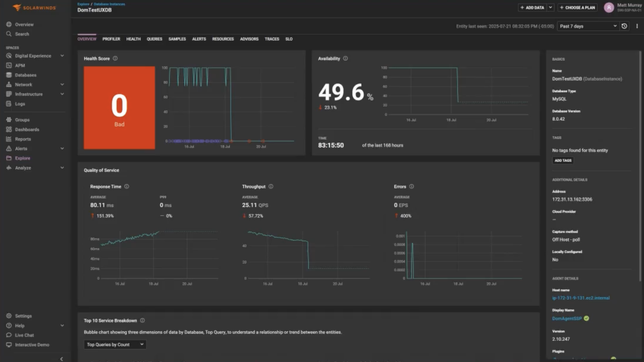Change the Top Queries by Count selector
Viewport: 644px width, 362px height.
point(115,344)
